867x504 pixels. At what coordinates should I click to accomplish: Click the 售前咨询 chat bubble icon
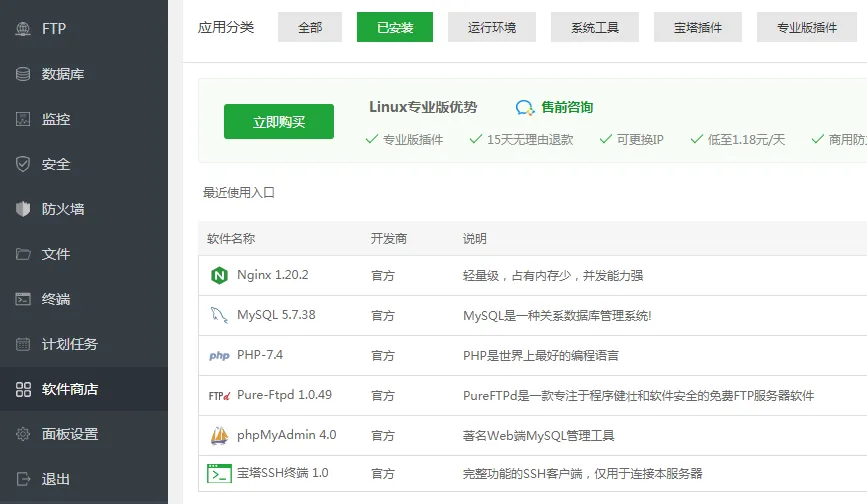click(x=525, y=108)
